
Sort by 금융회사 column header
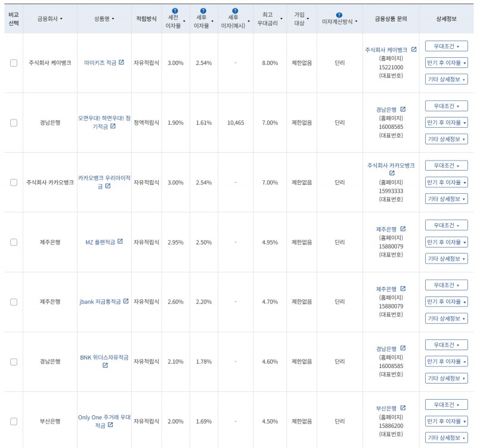50,19
